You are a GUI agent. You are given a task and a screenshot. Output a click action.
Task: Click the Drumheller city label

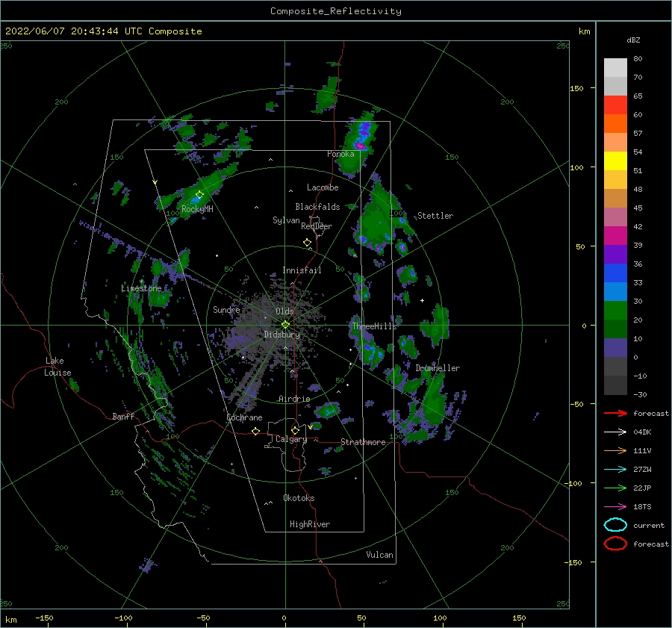click(438, 368)
